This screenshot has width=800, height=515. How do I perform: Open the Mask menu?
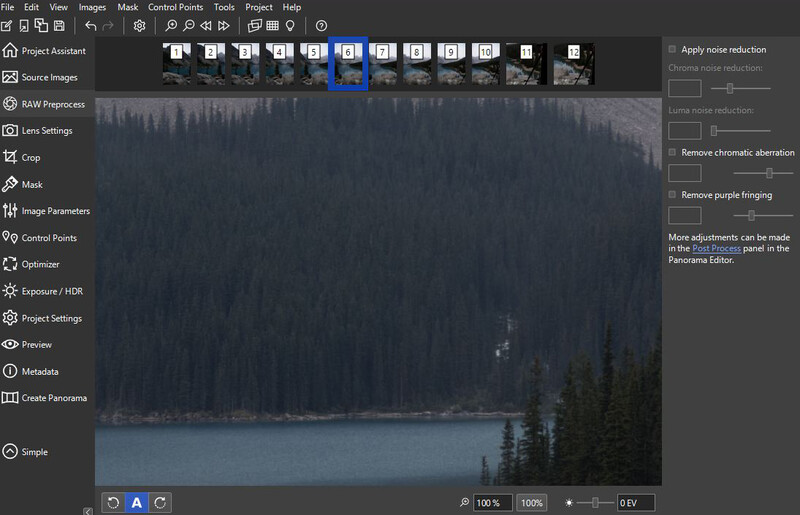coord(128,7)
